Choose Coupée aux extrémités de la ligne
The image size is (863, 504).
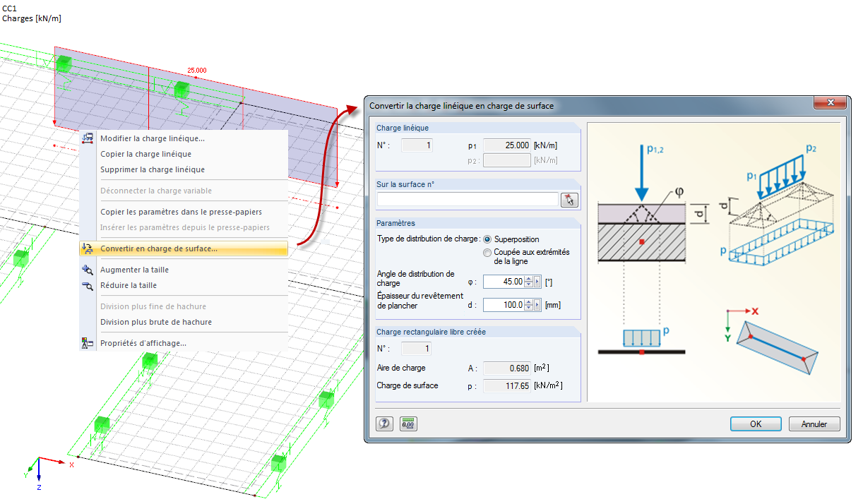pyautogui.click(x=487, y=253)
